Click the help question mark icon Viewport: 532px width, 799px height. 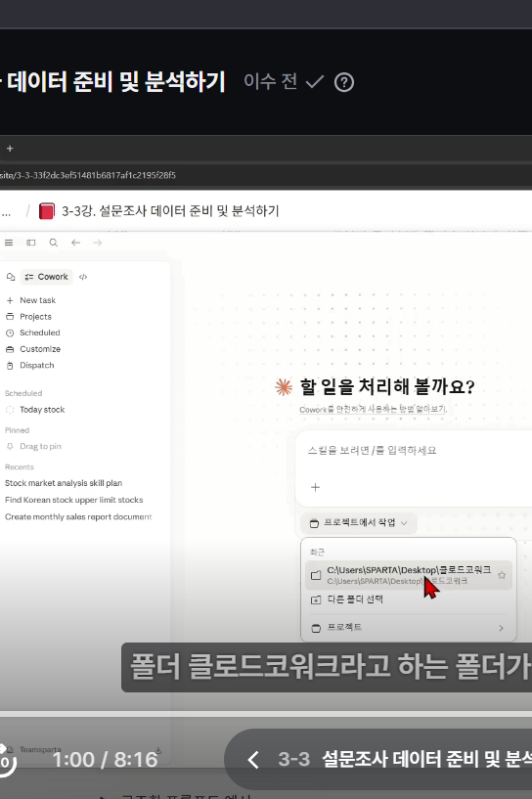click(344, 82)
